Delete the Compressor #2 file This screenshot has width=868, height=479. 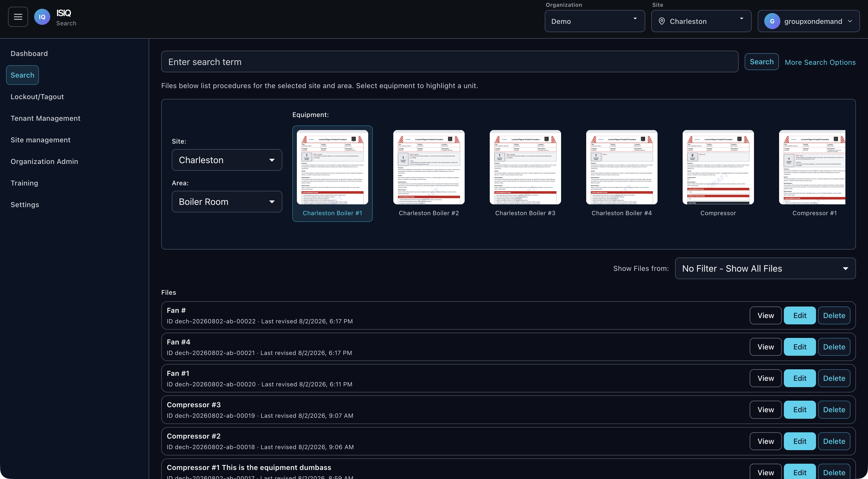834,441
